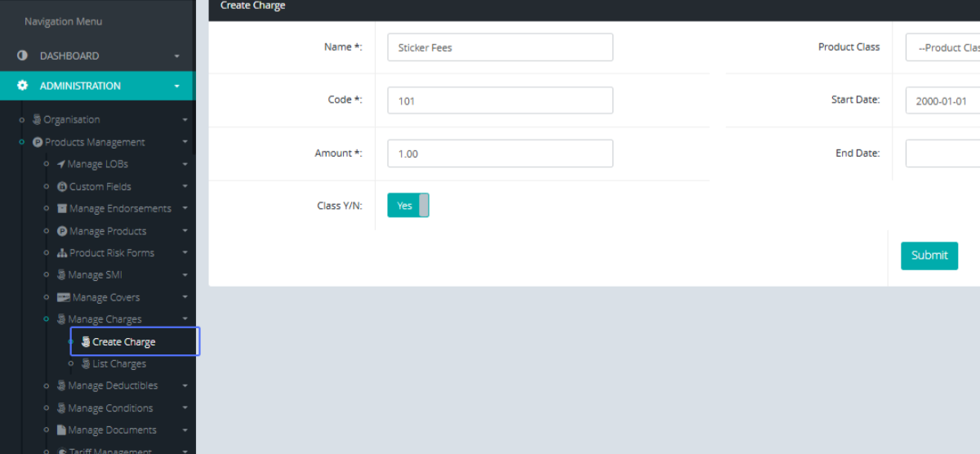Open Manage Conditions in the sidebar
This screenshot has height=454, width=980.
coord(110,407)
